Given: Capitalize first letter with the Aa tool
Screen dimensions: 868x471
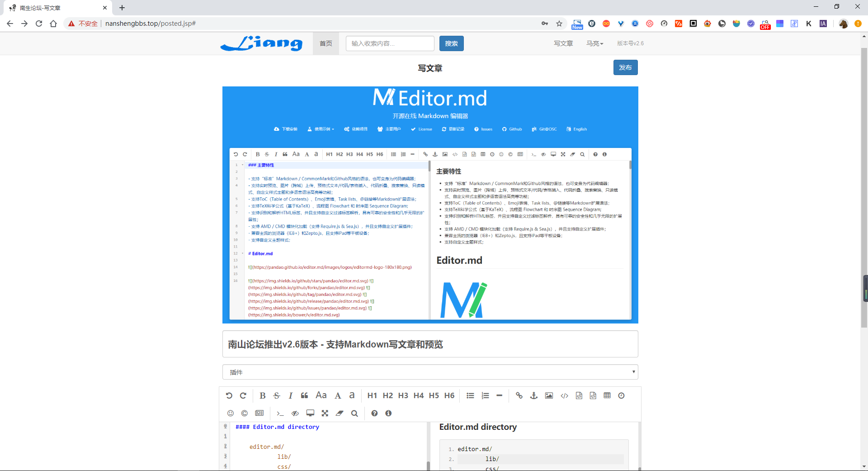Looking at the screenshot, I should (321, 395).
